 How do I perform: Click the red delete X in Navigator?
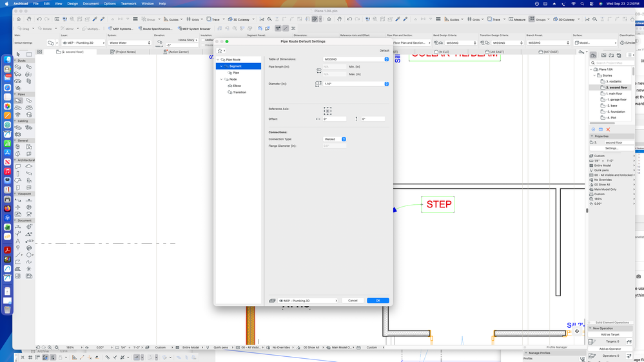click(x=609, y=129)
